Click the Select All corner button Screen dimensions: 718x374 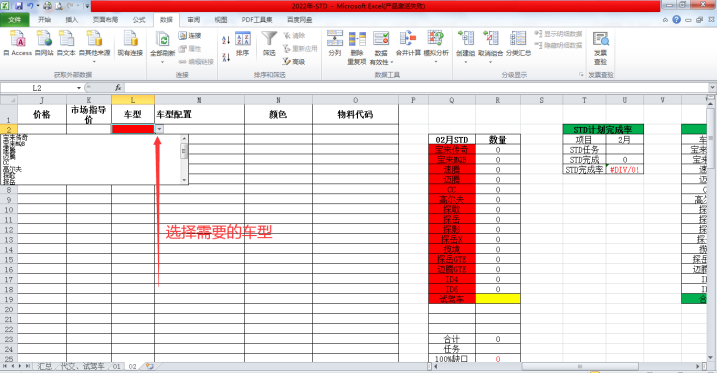point(9,100)
